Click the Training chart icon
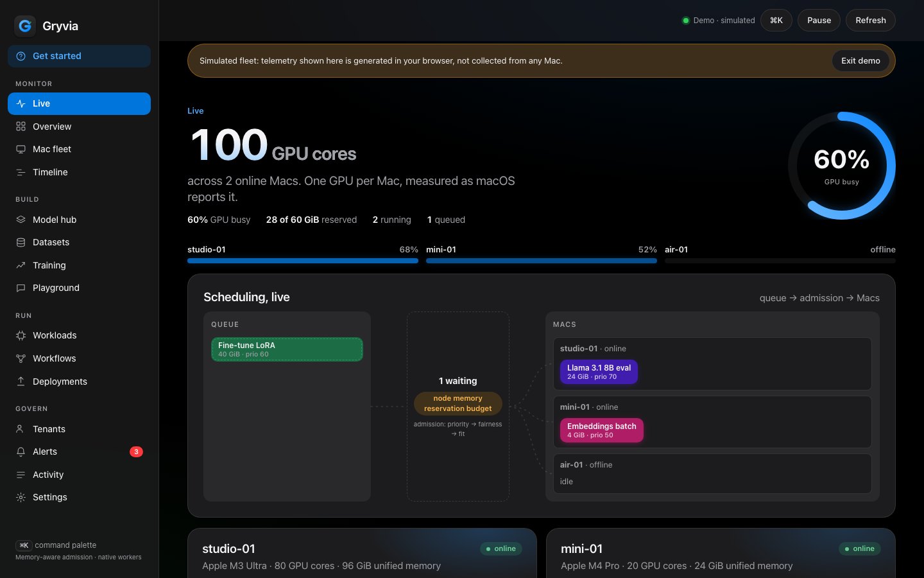 click(21, 265)
